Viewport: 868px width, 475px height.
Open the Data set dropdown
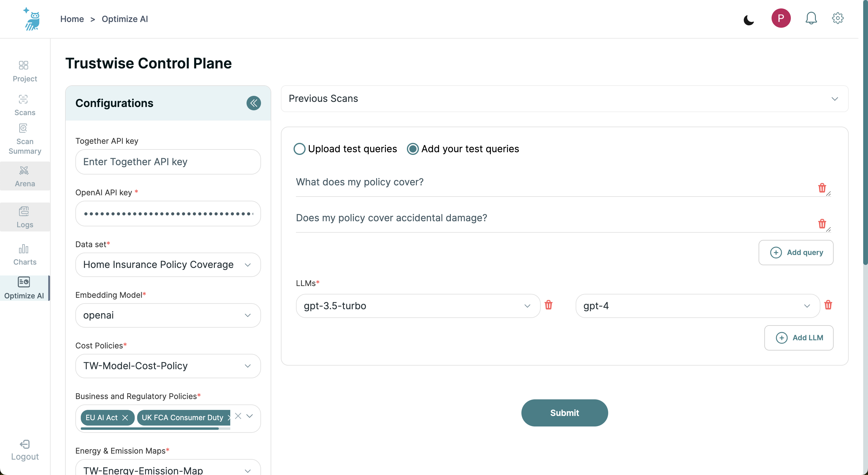(168, 265)
